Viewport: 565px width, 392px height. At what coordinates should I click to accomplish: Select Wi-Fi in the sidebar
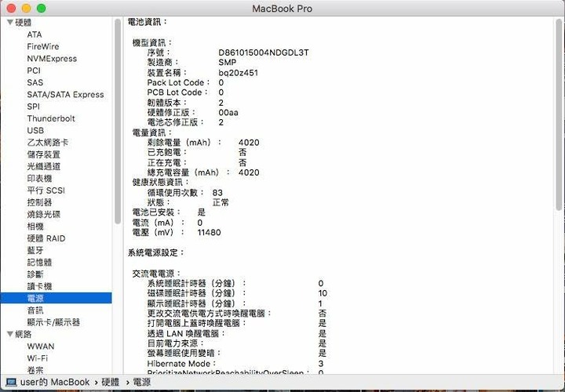coord(38,358)
